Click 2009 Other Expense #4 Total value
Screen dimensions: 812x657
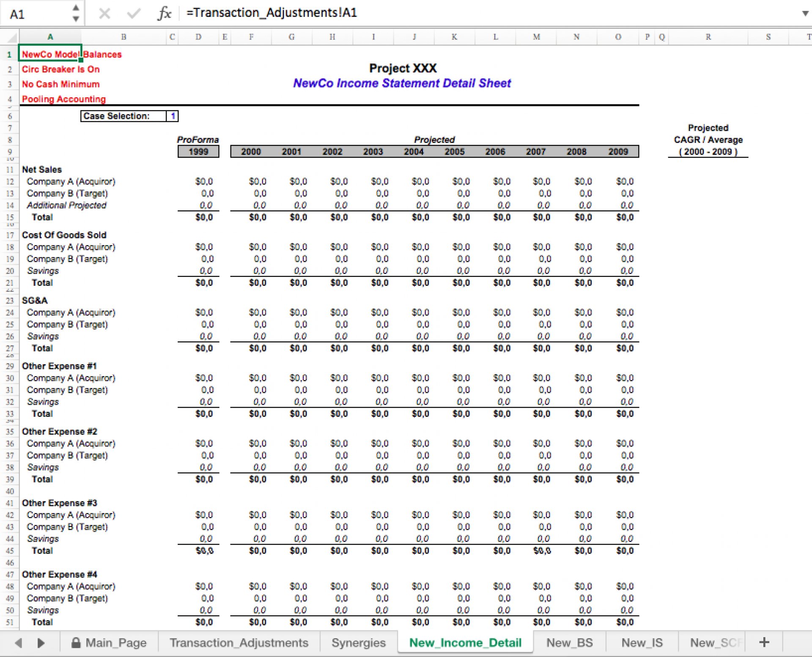coord(625,622)
